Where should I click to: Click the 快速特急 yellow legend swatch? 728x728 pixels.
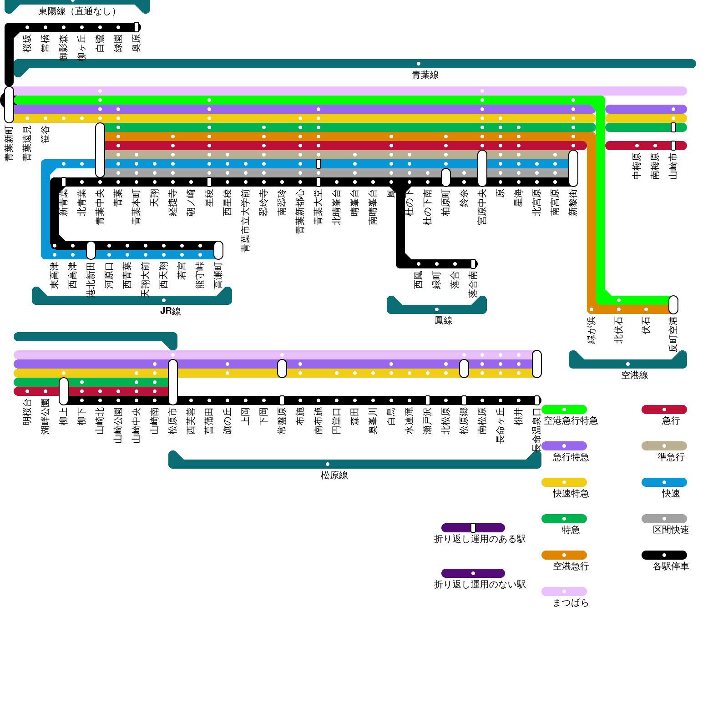tap(564, 482)
